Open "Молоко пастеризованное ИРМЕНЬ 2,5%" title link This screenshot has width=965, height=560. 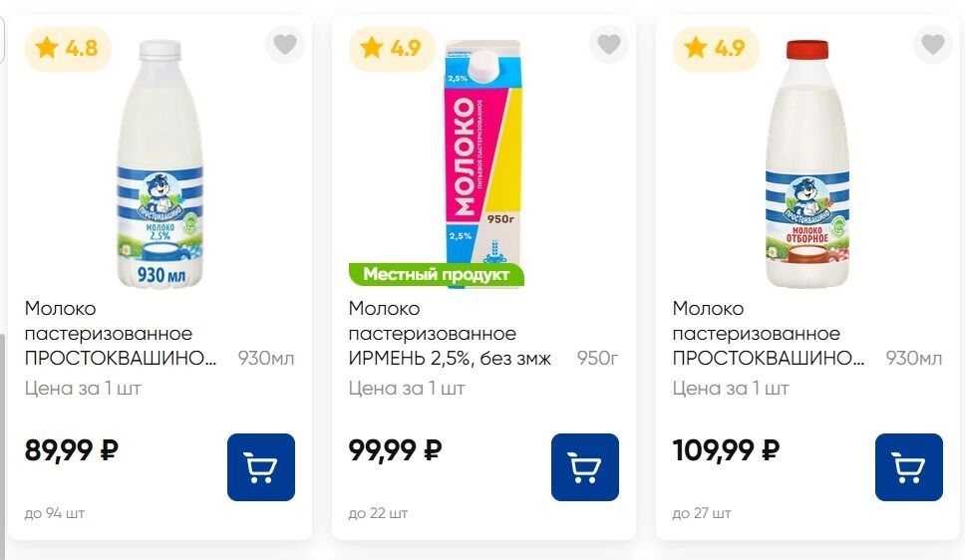tap(449, 334)
